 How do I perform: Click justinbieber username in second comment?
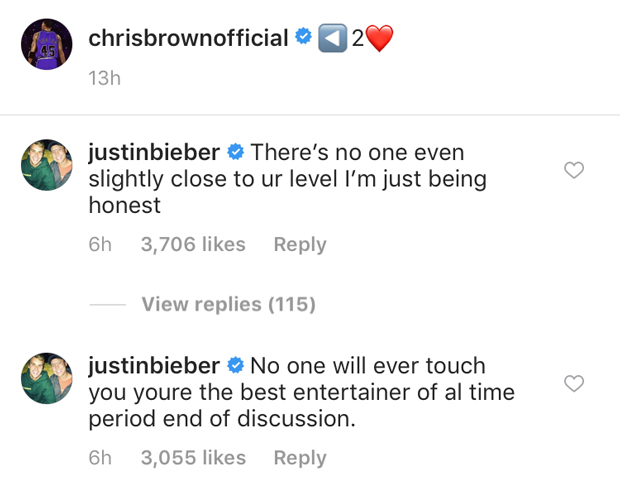(154, 366)
